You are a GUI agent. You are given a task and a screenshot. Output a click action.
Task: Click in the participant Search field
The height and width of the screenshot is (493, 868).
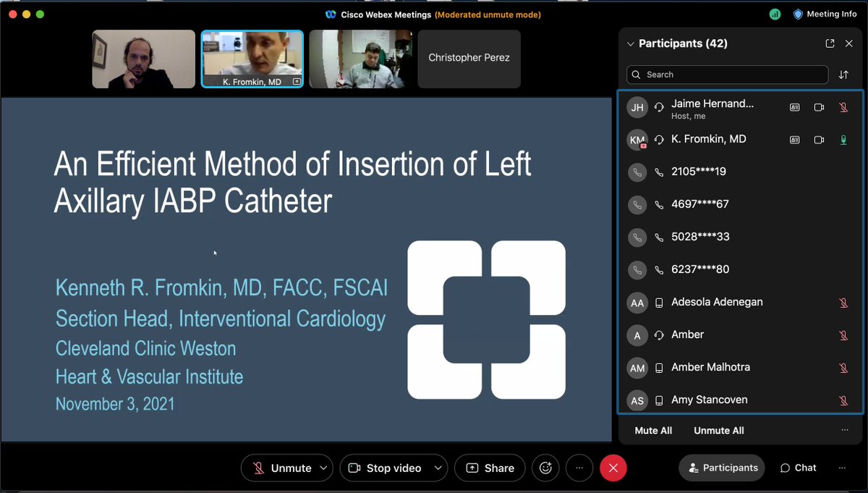tap(727, 75)
